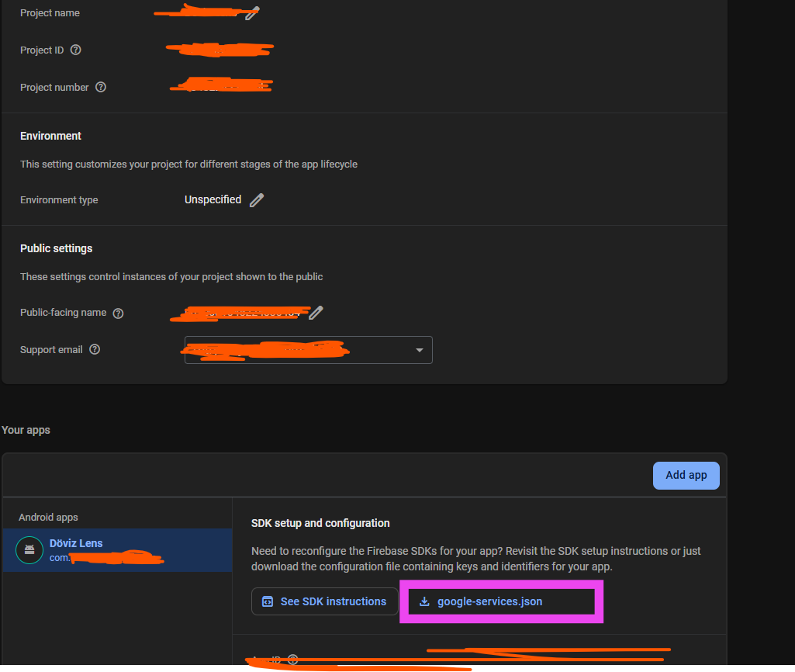Click the code icon in See SDK instructions
Viewport: 795px width, 672px height.
(267, 601)
